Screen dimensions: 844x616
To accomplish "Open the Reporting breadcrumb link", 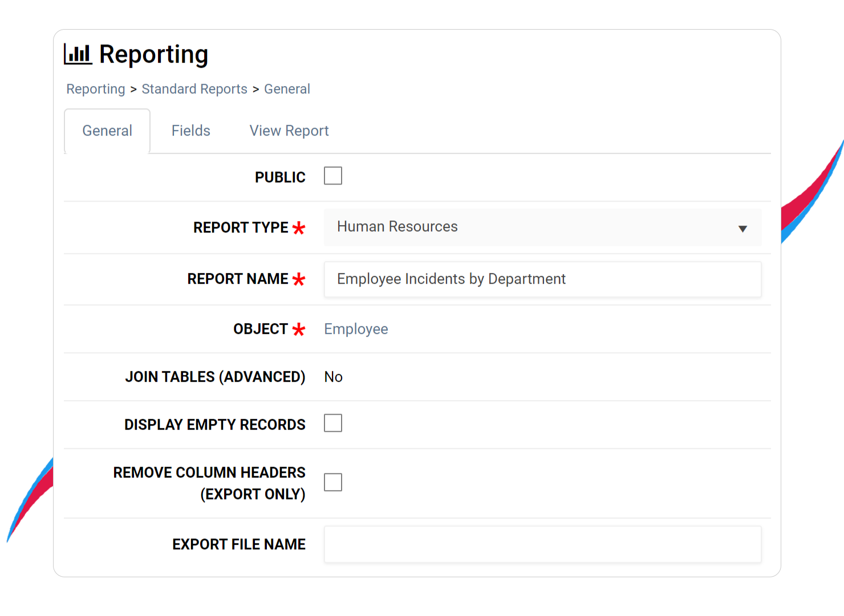I will (95, 89).
